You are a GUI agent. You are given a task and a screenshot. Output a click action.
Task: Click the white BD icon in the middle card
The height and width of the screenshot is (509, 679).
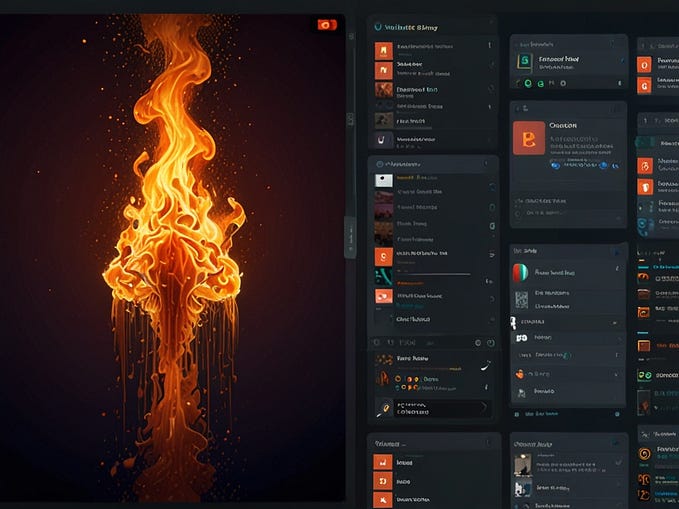(x=521, y=338)
